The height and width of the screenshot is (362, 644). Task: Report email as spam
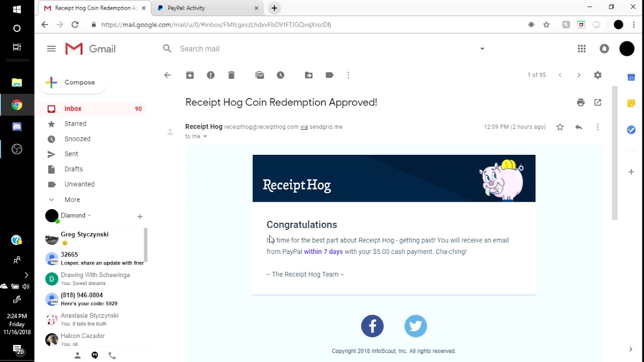click(211, 75)
